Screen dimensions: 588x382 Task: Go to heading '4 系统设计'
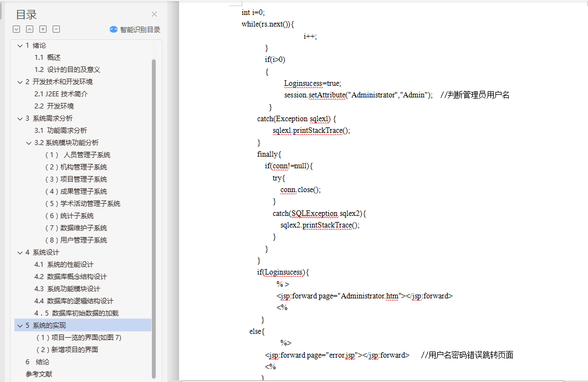click(42, 252)
